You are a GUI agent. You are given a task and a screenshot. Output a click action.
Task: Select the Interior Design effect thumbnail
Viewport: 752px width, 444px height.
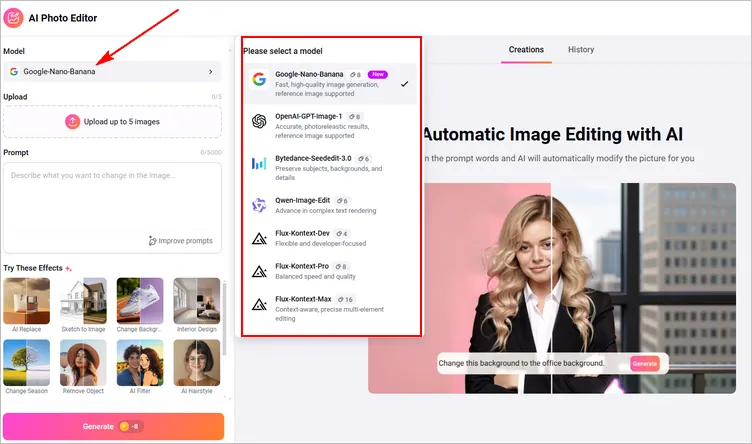click(x=197, y=301)
